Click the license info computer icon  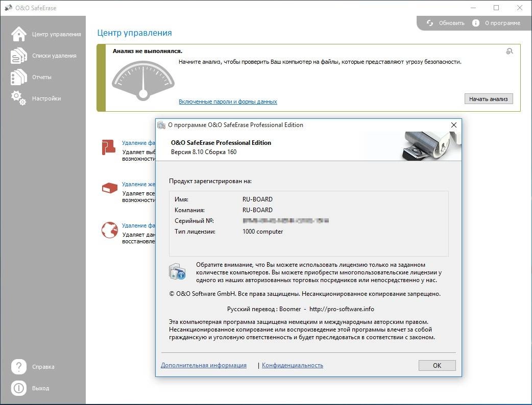177,271
